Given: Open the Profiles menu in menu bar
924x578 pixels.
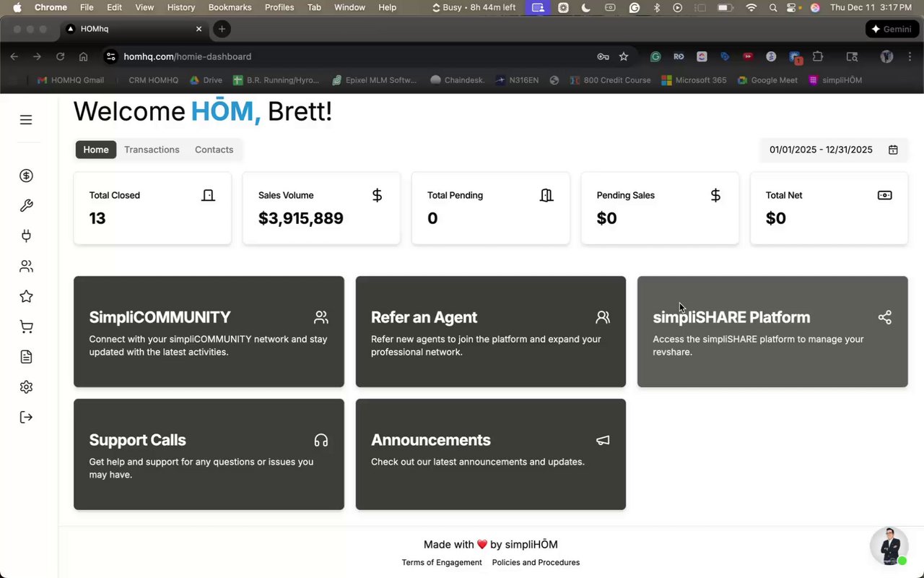Looking at the screenshot, I should click(x=279, y=7).
